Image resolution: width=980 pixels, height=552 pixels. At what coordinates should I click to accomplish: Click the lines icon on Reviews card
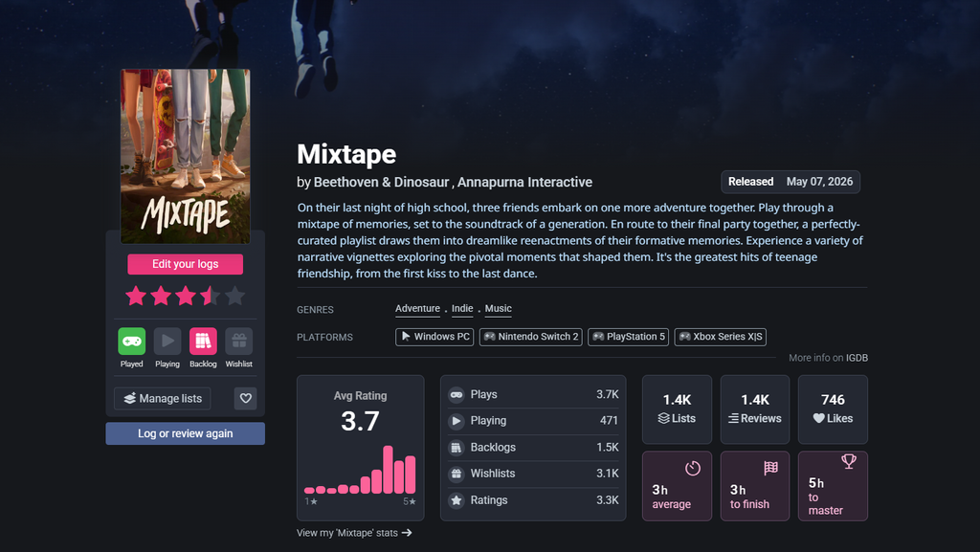[733, 418]
